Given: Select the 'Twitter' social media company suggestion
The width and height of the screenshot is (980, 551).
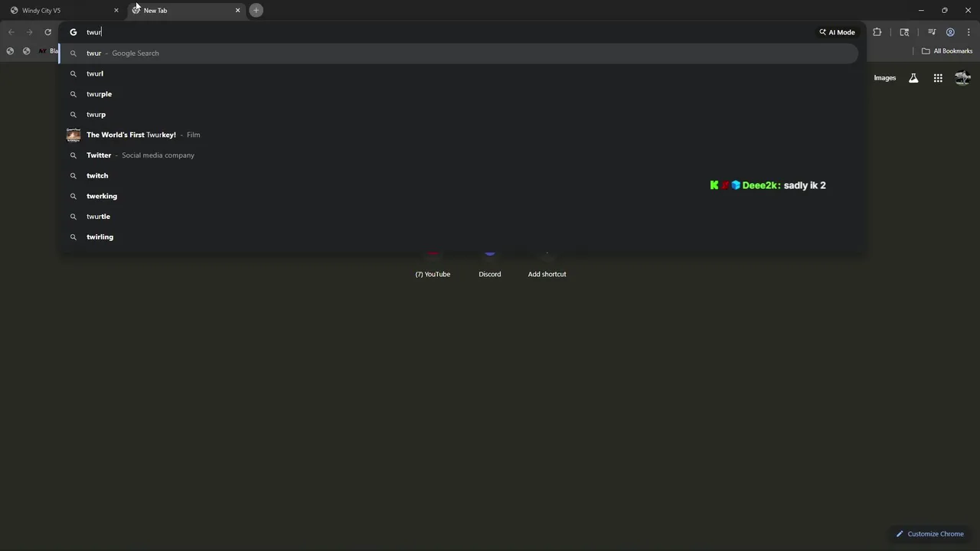Looking at the screenshot, I should [x=458, y=155].
